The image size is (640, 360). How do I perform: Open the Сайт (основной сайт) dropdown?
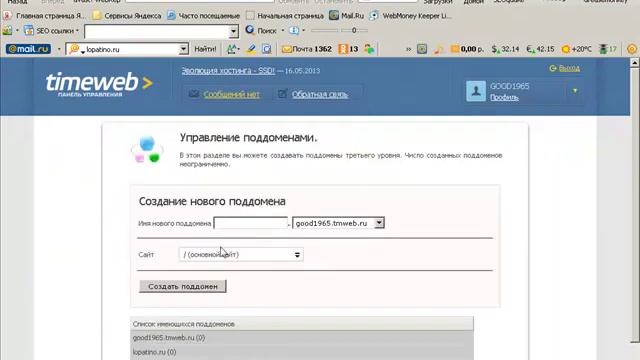click(241, 255)
